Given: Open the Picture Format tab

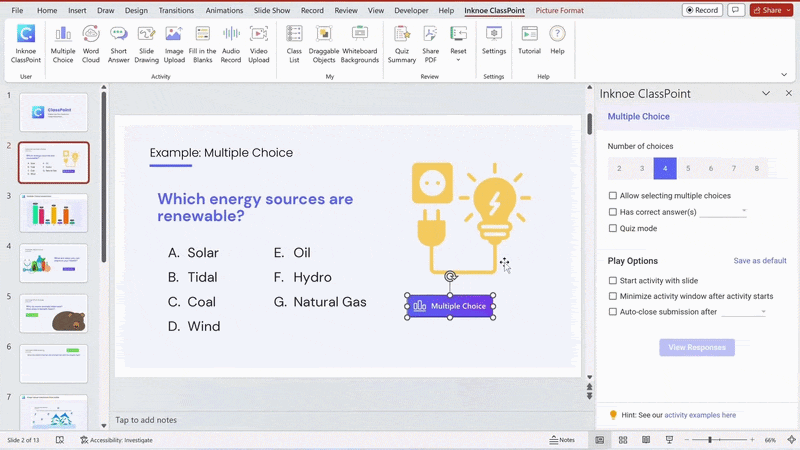Looking at the screenshot, I should click(559, 10).
